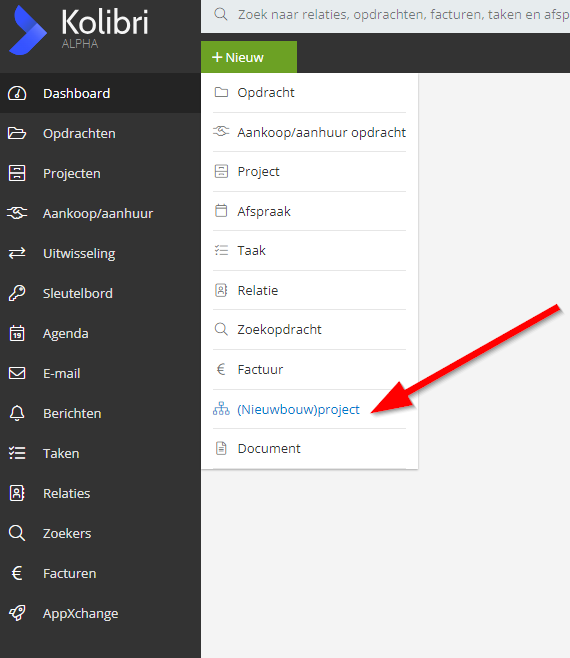Focus the 'Zoek naar relaties' search field
The height and width of the screenshot is (658, 570).
(x=385, y=15)
